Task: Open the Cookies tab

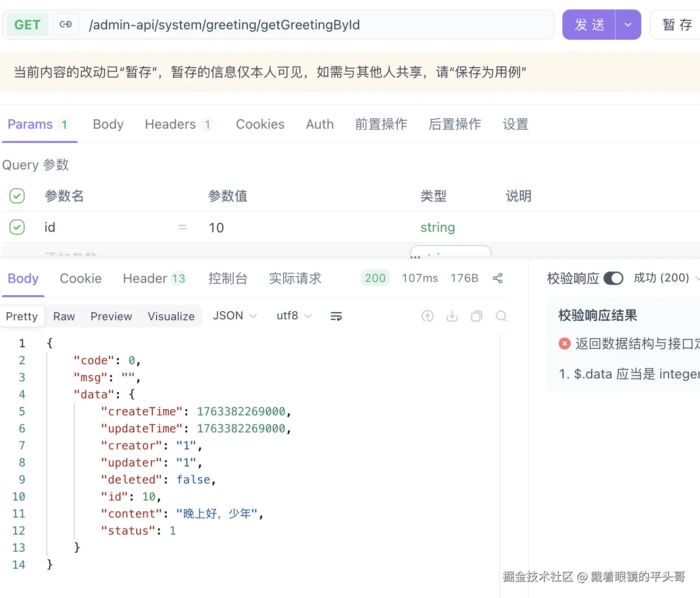Action: (260, 124)
